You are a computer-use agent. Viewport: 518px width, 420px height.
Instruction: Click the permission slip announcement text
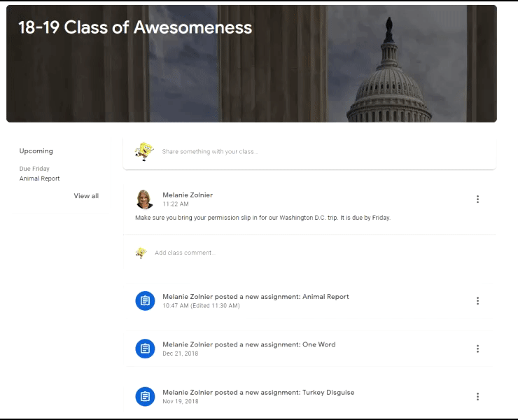click(x=262, y=218)
